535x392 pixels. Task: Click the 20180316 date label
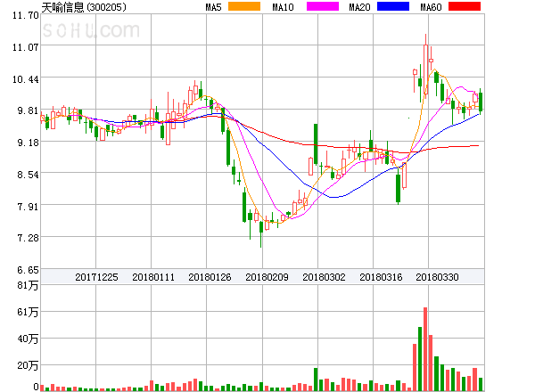pos(381,277)
